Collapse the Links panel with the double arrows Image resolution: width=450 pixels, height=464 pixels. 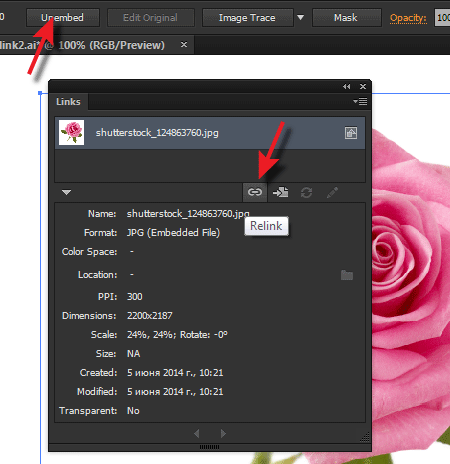click(x=347, y=87)
